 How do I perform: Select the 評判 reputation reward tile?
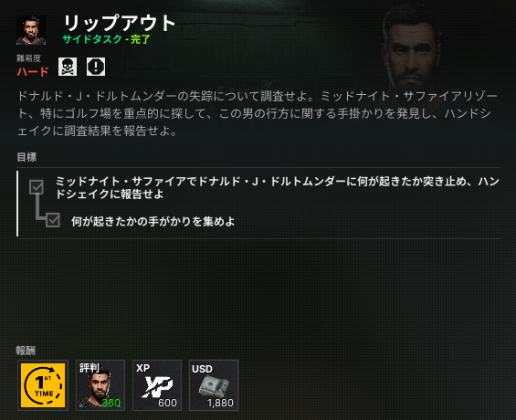pyautogui.click(x=100, y=385)
